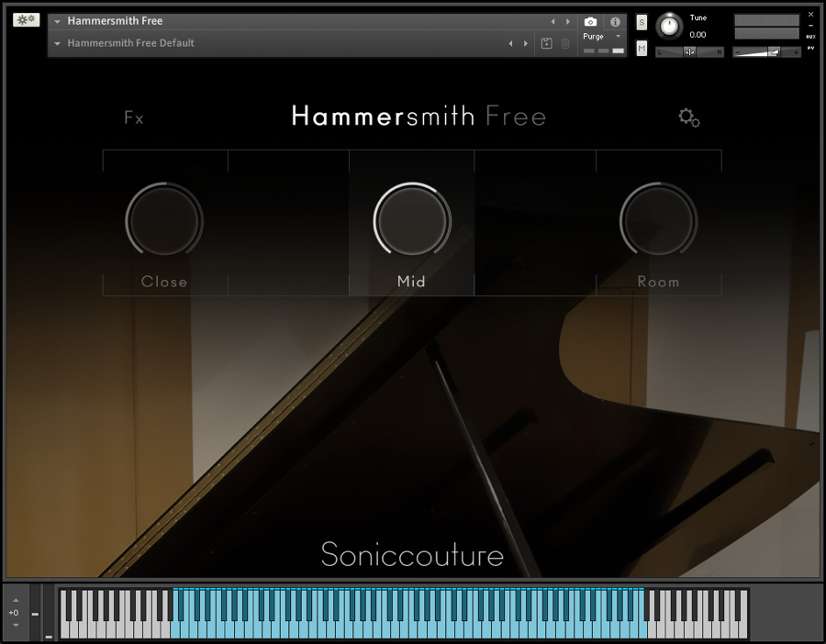Toggle the AUX view button
The height and width of the screenshot is (644, 826).
tap(810, 37)
